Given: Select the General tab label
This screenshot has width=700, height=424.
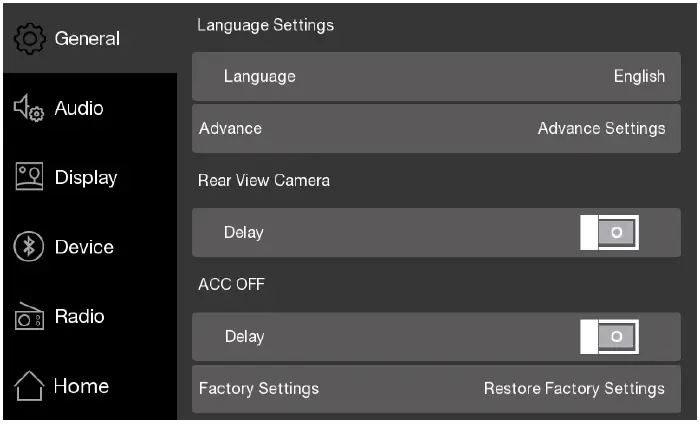Looking at the screenshot, I should (x=87, y=39).
